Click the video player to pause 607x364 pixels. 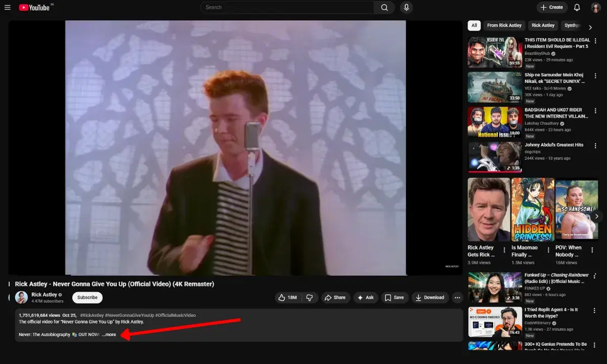click(235, 148)
